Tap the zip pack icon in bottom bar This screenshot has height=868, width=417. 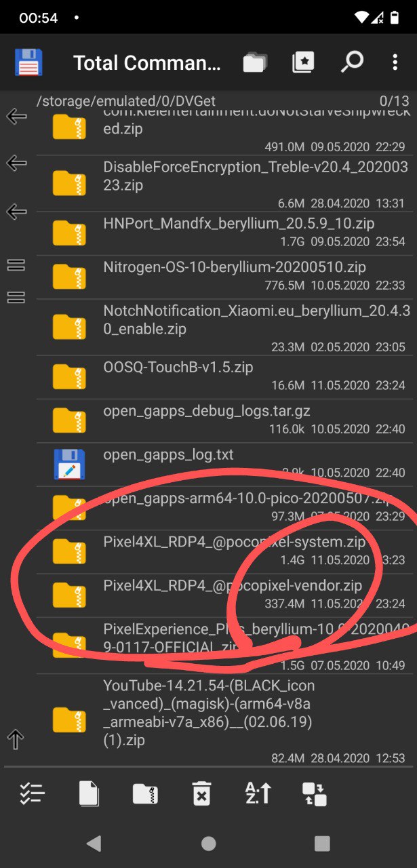pyautogui.click(x=145, y=793)
